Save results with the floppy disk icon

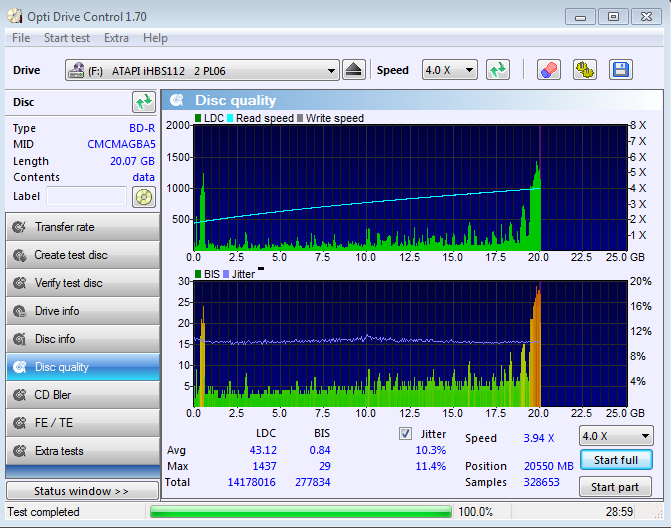pos(621,70)
